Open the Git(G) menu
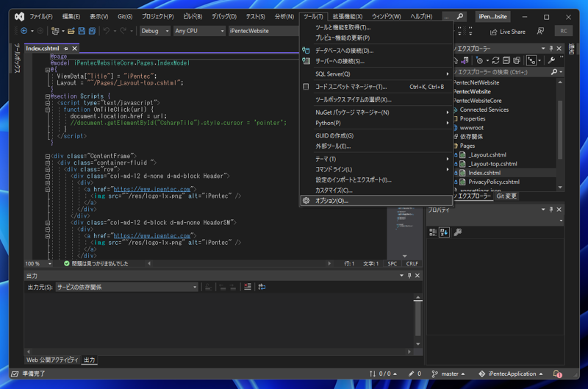Screen dimensions: 588x389 click(125, 16)
